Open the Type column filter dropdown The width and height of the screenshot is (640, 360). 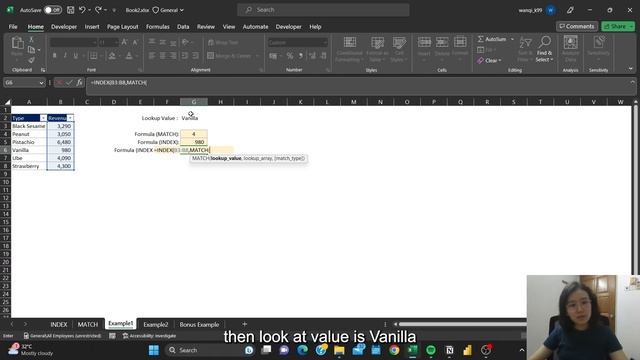[x=43, y=118]
